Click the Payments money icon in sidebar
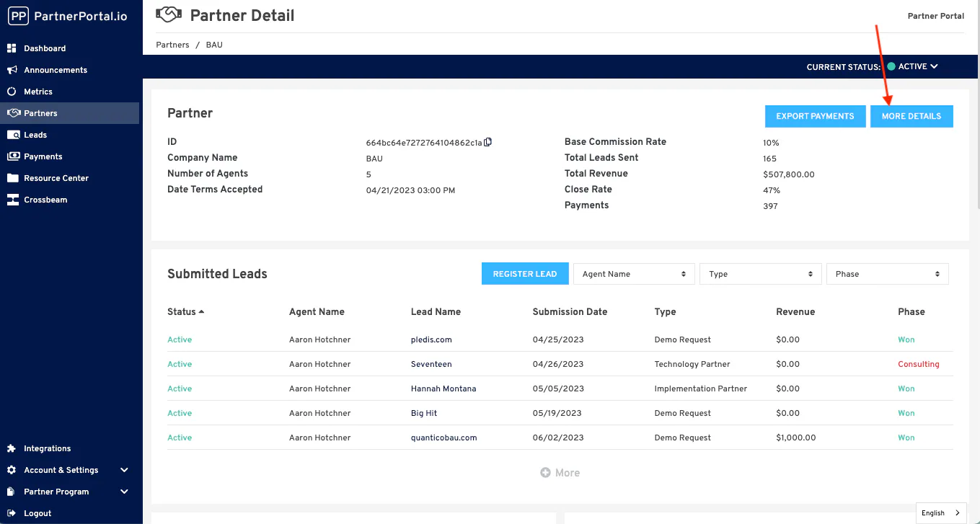Viewport: 980px width, 524px height. point(13,156)
